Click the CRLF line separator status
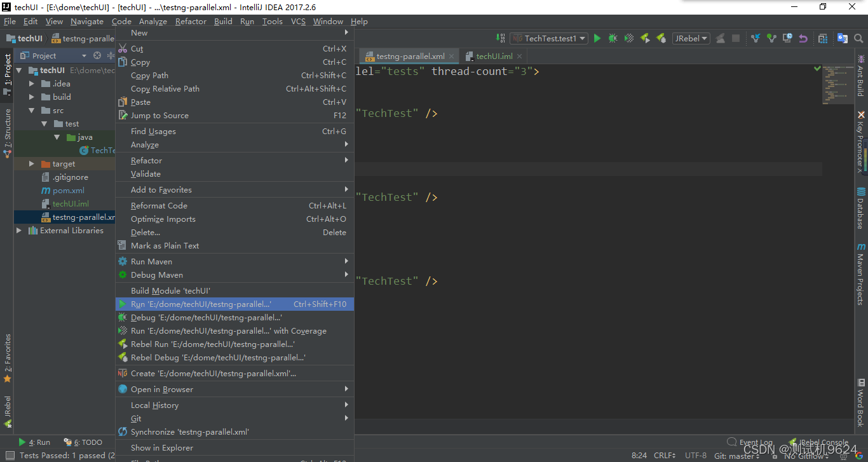The image size is (868, 462). tap(665, 456)
